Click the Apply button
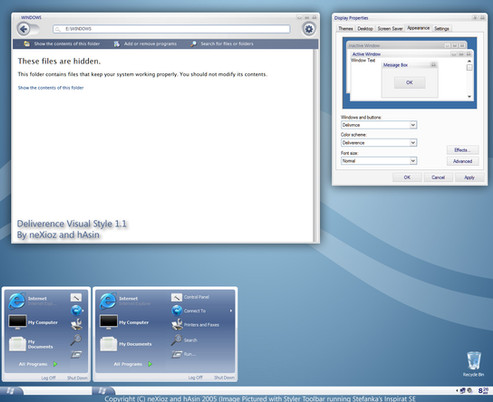 click(469, 177)
